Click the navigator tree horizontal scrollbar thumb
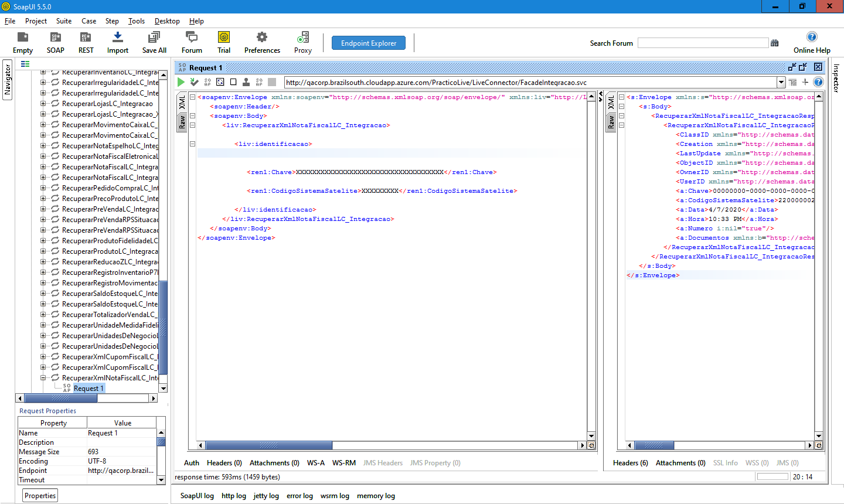This screenshot has height=504, width=844. [x=60, y=399]
